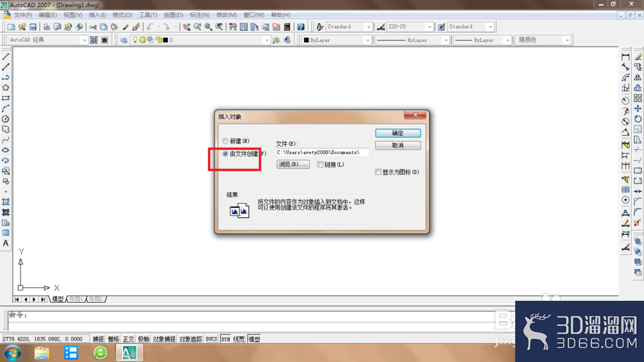Click the file path input field
The height and width of the screenshot is (362, 644).
(323, 153)
